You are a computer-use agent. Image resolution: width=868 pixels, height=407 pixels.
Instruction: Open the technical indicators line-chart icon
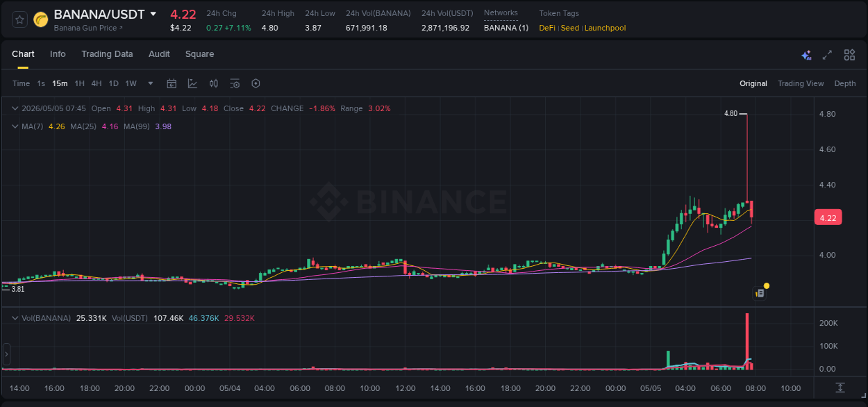click(192, 83)
